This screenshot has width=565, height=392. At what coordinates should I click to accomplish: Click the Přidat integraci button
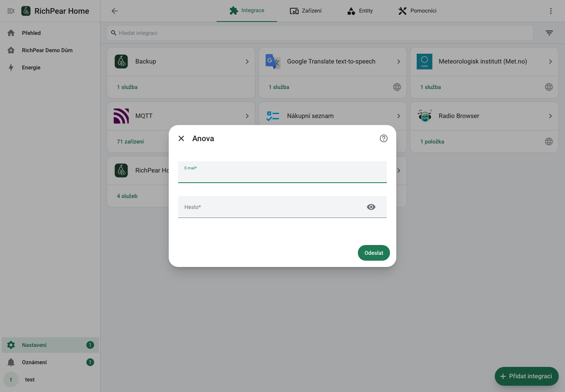point(527,376)
